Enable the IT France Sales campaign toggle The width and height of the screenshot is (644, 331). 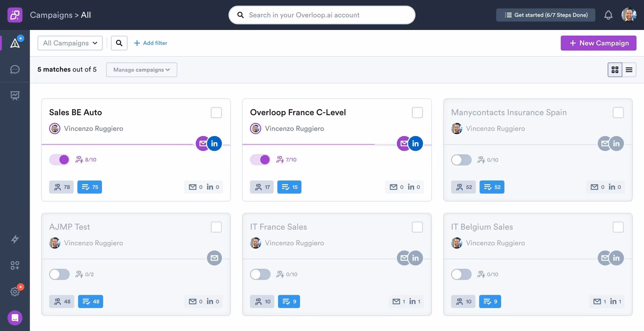coord(260,274)
